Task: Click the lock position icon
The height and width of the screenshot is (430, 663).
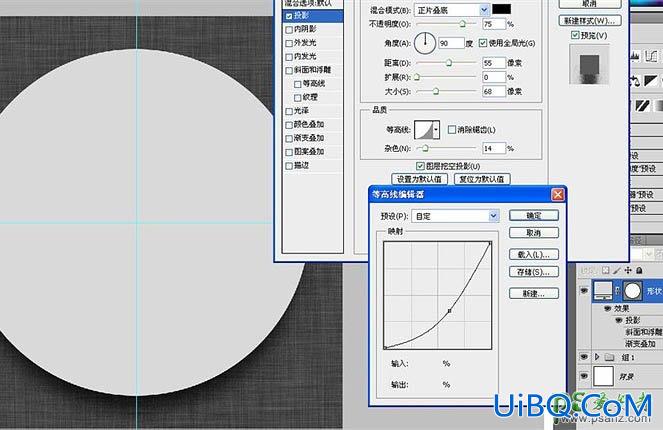Action: click(628, 270)
